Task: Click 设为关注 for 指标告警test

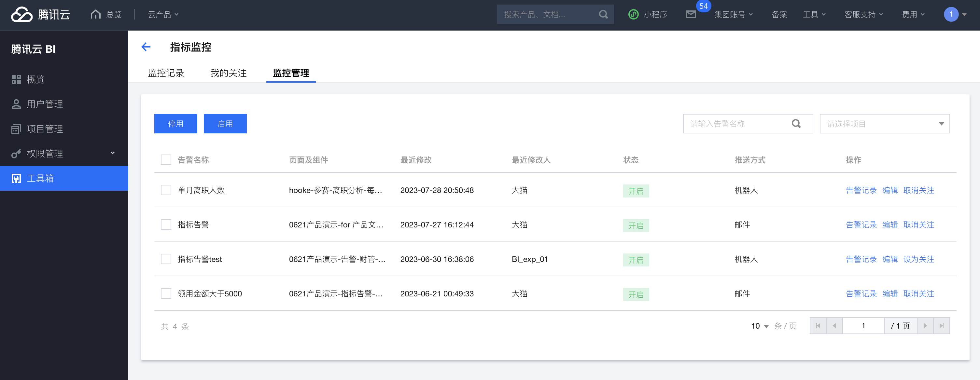Action: coord(918,259)
